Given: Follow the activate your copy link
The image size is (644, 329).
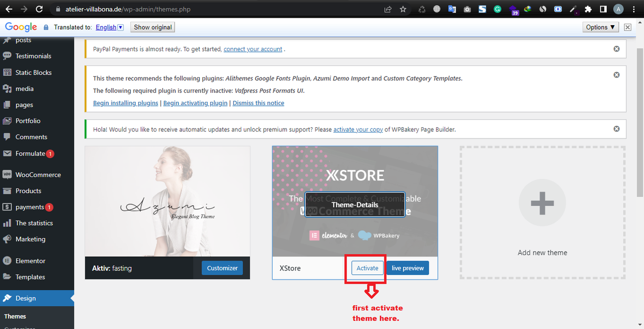Looking at the screenshot, I should pyautogui.click(x=358, y=129).
